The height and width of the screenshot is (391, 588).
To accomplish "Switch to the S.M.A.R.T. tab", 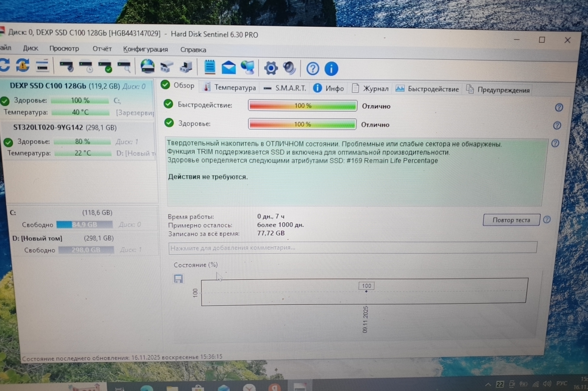I will coord(285,88).
